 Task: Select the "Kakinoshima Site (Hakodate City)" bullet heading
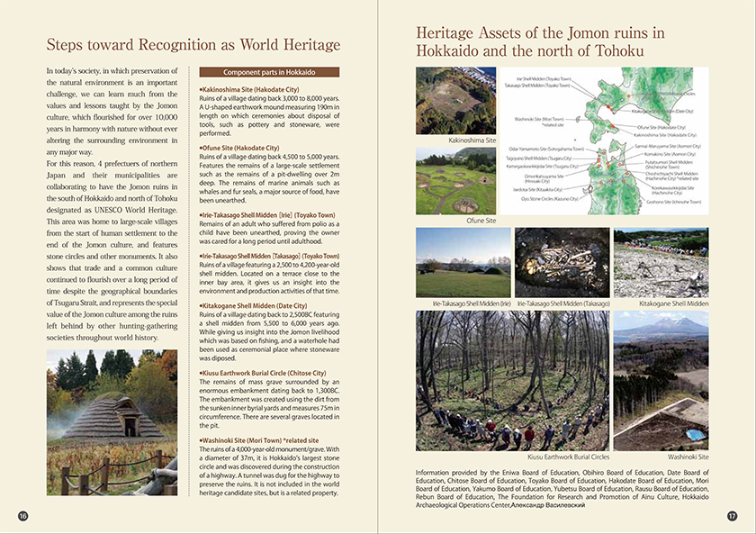click(249, 90)
